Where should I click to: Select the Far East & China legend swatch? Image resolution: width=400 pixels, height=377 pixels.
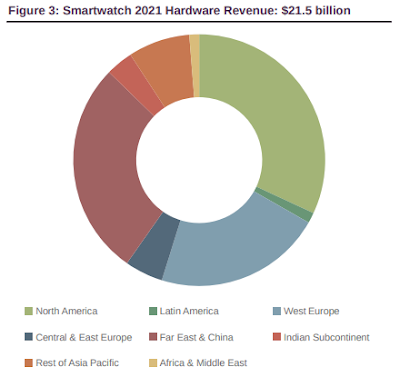(153, 337)
